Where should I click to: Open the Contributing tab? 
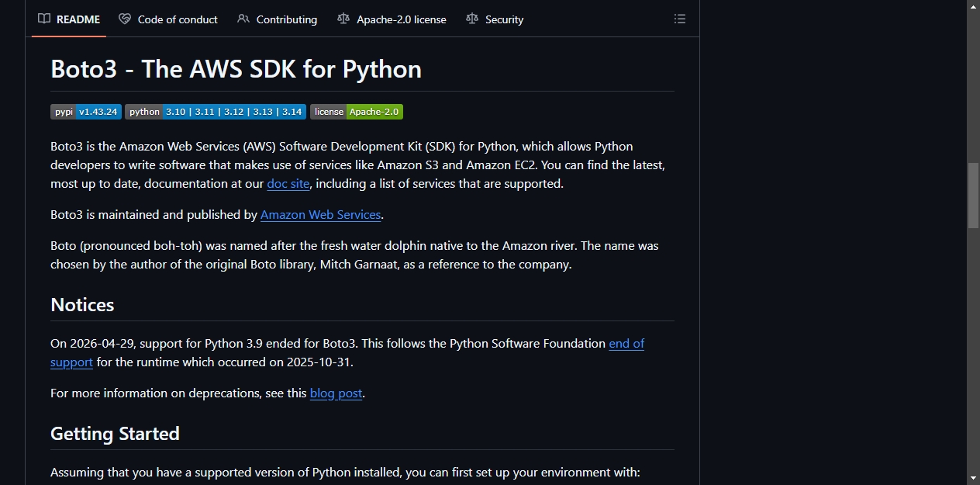pyautogui.click(x=278, y=19)
